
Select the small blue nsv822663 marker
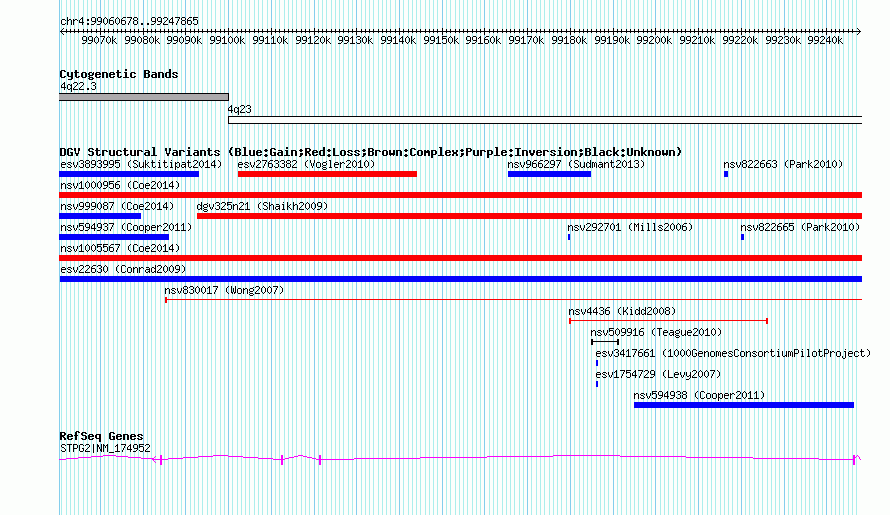point(726,174)
